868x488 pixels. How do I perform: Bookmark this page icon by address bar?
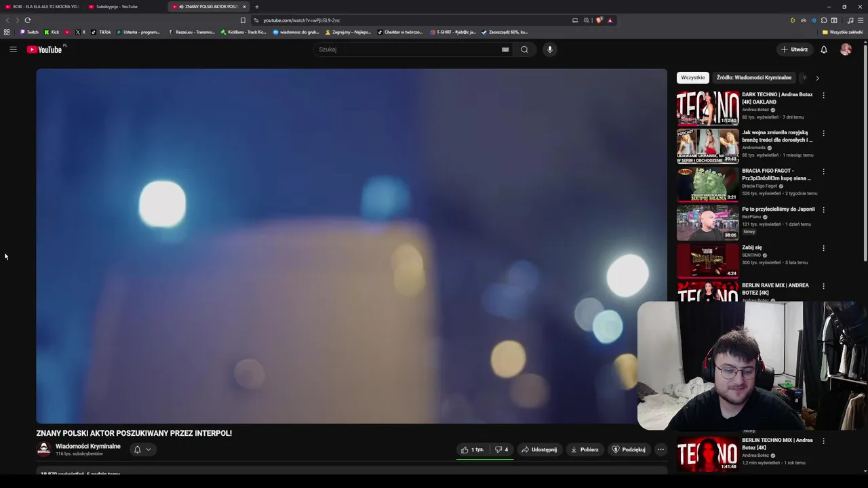click(x=243, y=20)
